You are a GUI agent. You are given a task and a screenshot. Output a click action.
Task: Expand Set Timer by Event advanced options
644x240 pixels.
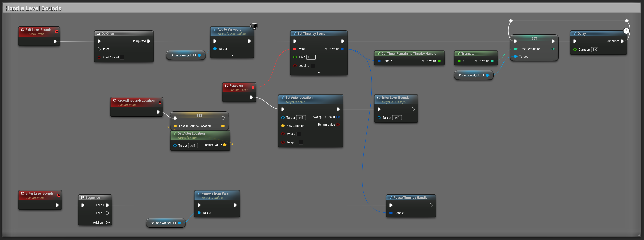click(319, 73)
